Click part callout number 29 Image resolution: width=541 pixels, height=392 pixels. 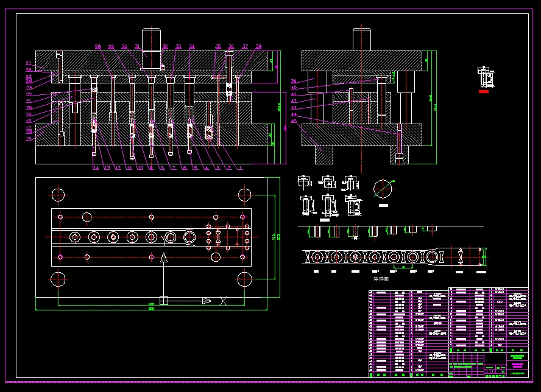(x=111, y=46)
